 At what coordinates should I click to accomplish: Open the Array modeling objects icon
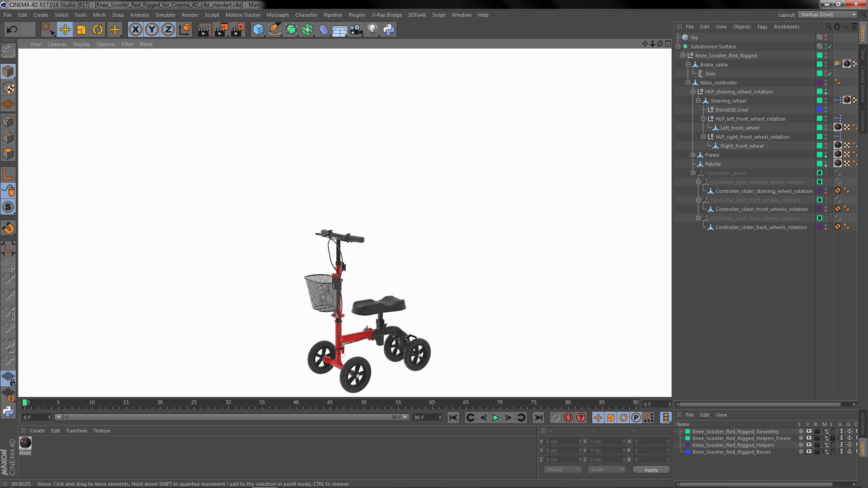pyautogui.click(x=307, y=30)
